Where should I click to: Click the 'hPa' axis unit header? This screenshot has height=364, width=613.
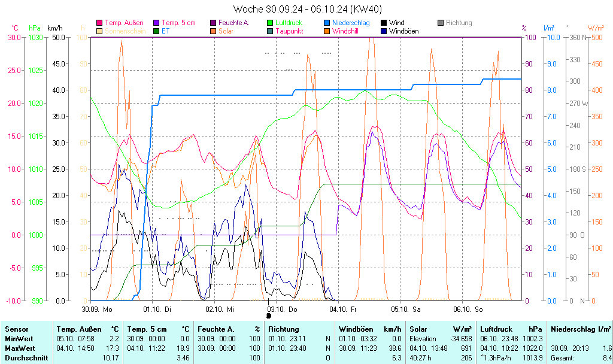(x=35, y=28)
